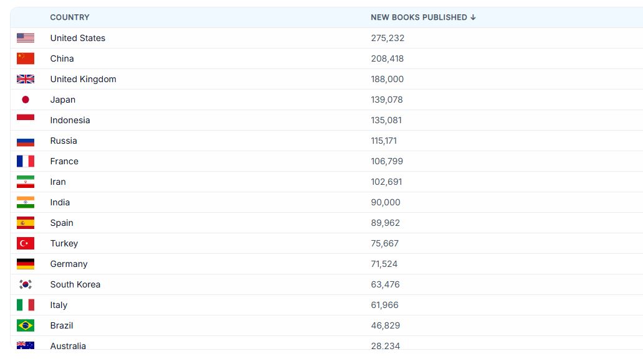Click the United States flag icon

(x=26, y=38)
